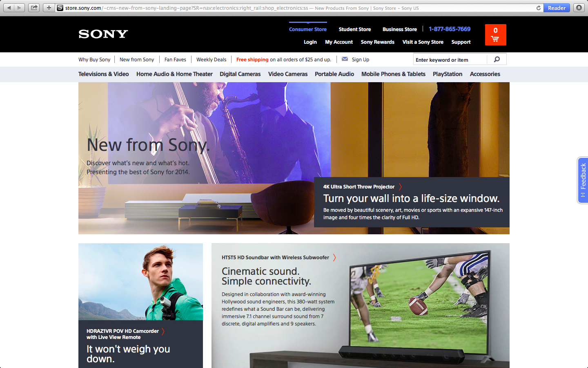Click arrow next to HDRAZ1VR POV HD Camcorder
588x368 pixels.
pos(163,331)
